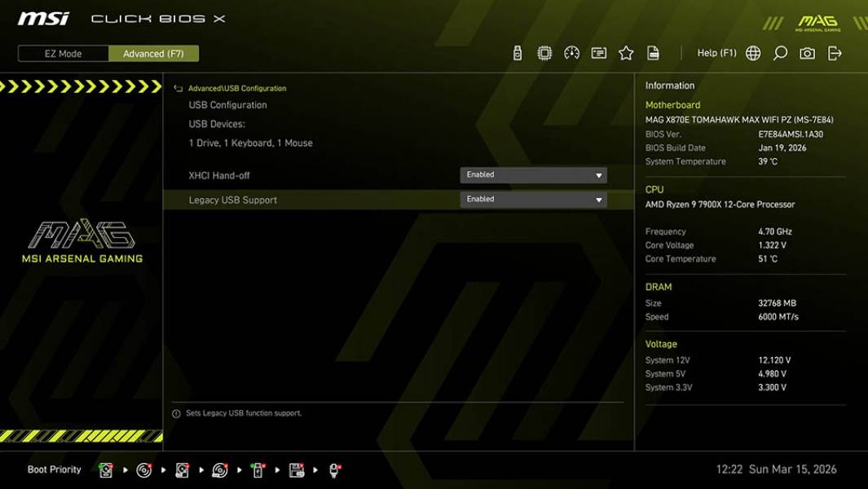Image resolution: width=868 pixels, height=489 pixels.
Task: Switch to the EZ Mode tab
Action: point(62,53)
